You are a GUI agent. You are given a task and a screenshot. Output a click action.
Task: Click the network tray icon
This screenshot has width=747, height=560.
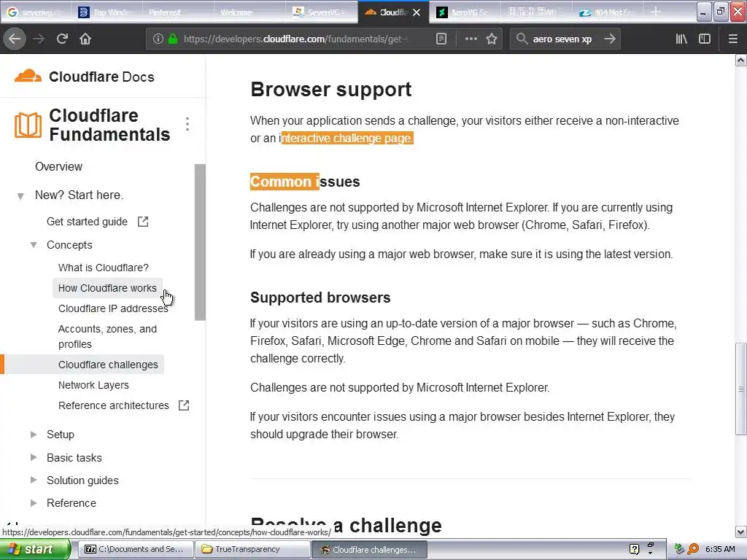coord(679,549)
